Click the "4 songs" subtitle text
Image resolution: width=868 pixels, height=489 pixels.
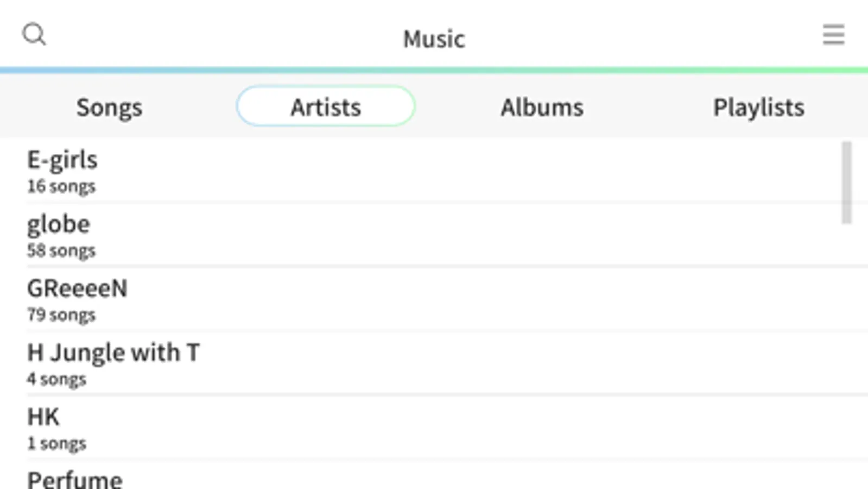[56, 379]
